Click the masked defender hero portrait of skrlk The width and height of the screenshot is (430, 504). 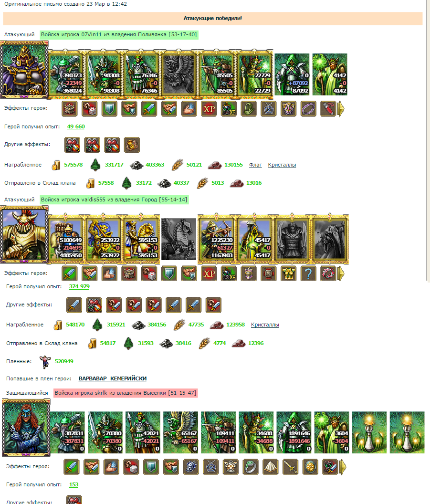tap(26, 428)
